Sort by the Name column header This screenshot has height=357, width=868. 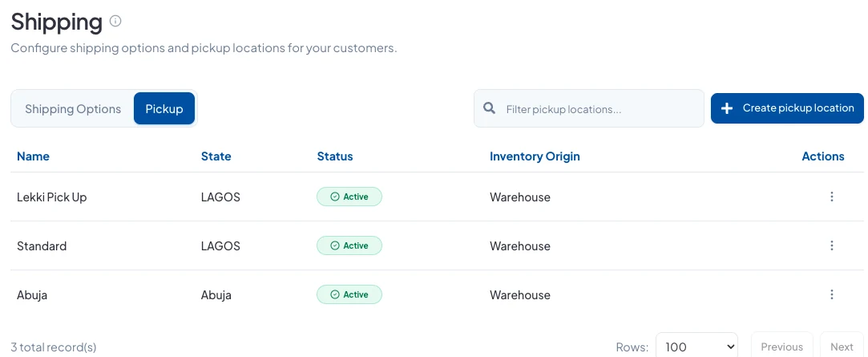33,156
